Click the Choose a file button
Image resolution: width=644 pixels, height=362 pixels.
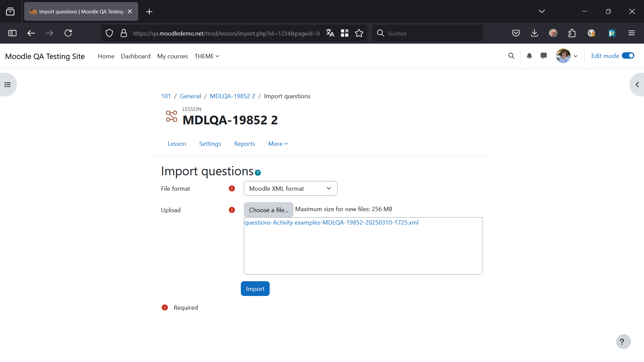coord(269,210)
